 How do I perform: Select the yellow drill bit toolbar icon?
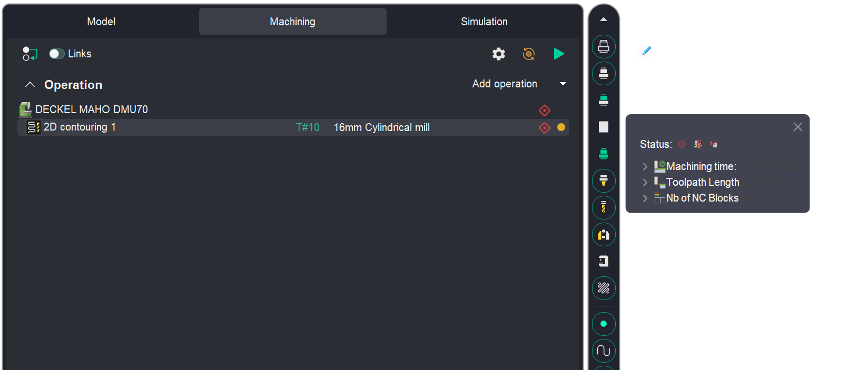pos(604,208)
